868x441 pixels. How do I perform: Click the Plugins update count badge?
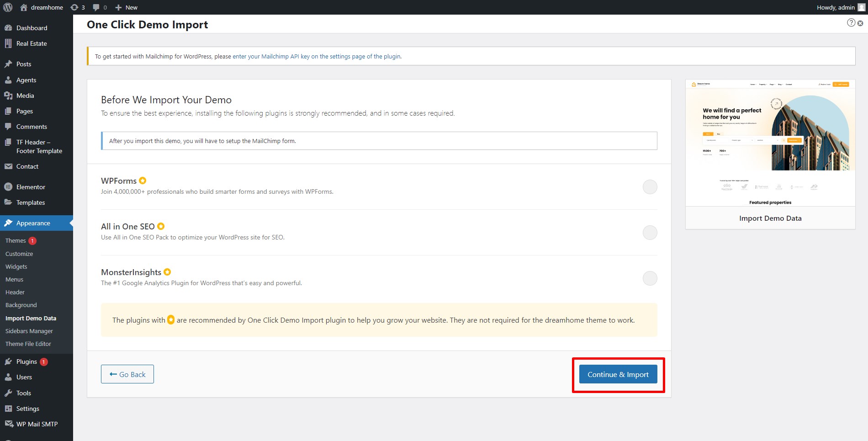(44, 362)
